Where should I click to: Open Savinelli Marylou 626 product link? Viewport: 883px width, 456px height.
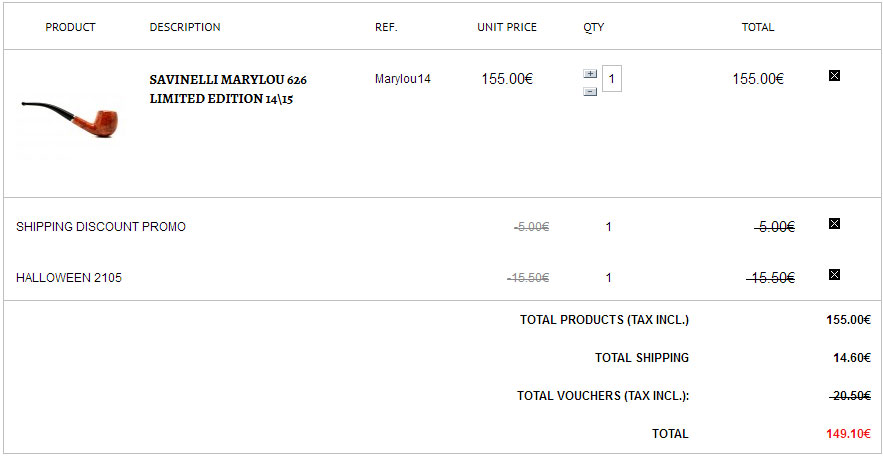pos(228,89)
